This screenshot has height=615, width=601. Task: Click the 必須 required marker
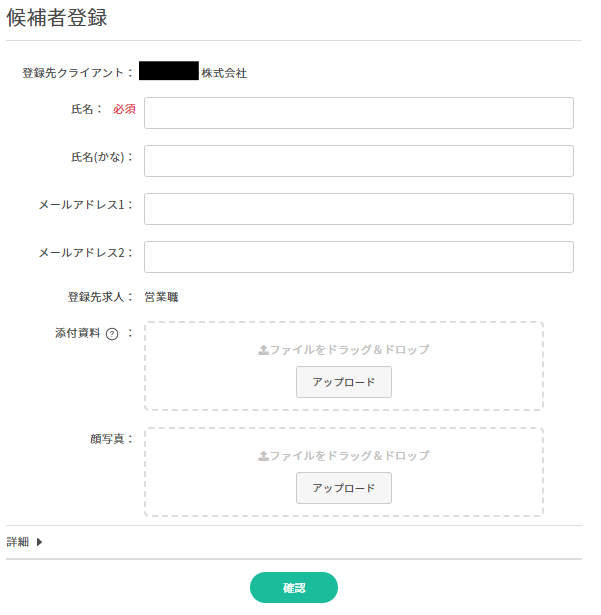tap(124, 108)
